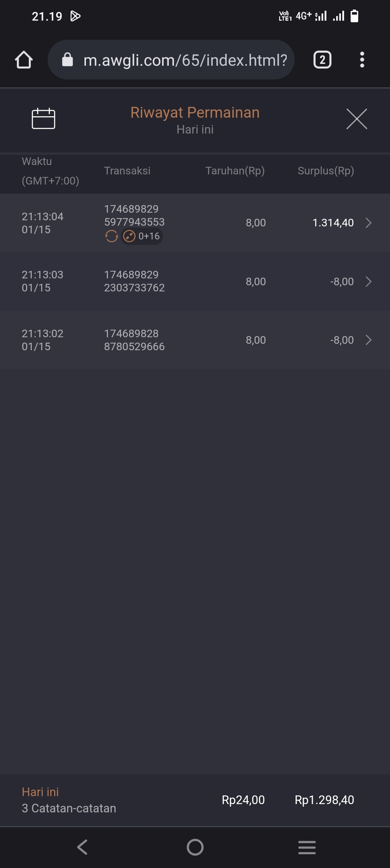Tap the m.awgli.com address bar
390x868 pixels.
[185, 60]
